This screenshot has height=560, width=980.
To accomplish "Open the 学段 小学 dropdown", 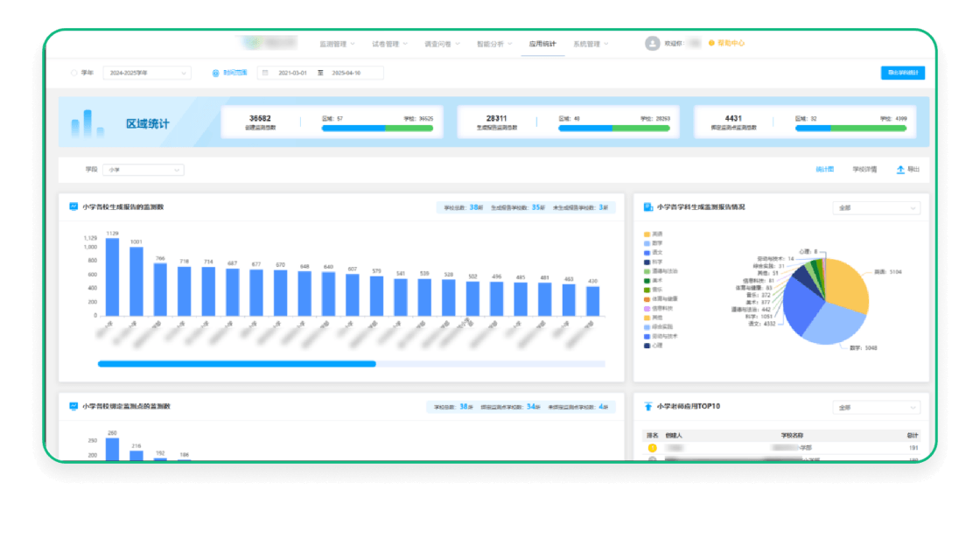I will (143, 170).
